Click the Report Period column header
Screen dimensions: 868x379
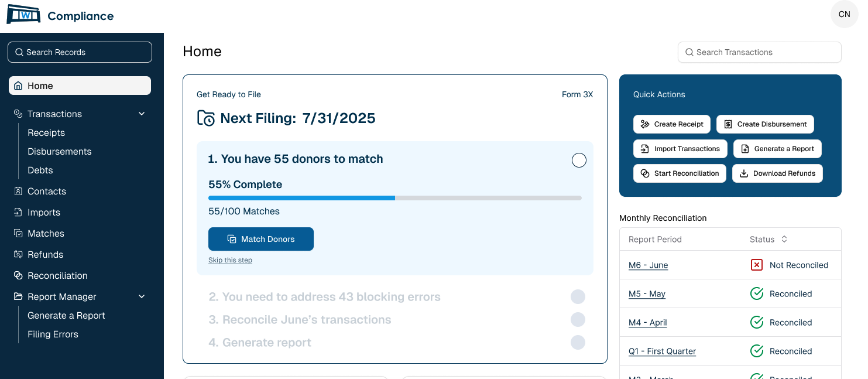pos(655,239)
